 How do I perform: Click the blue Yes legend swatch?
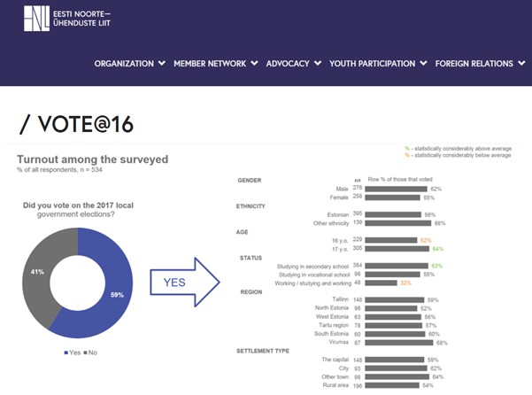66,352
